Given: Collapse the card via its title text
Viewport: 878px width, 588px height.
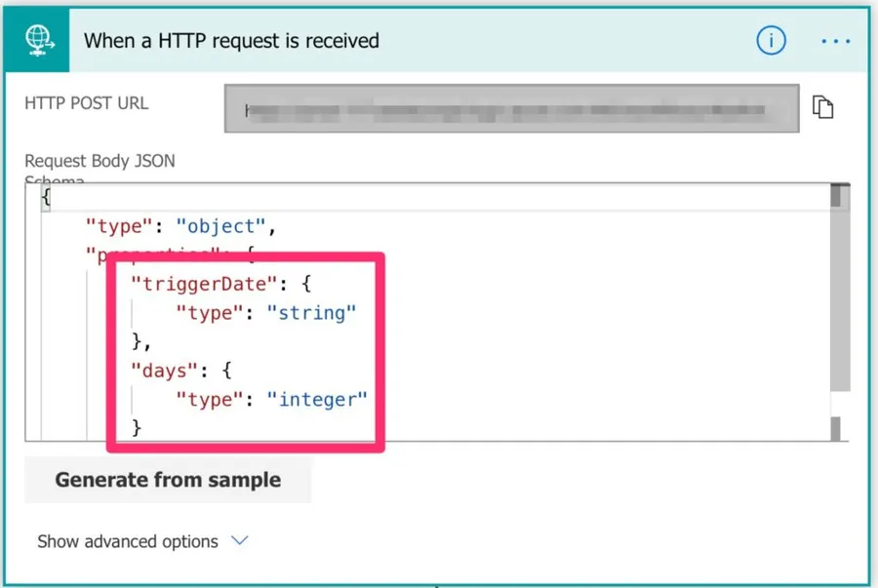Looking at the screenshot, I should pos(231,41).
